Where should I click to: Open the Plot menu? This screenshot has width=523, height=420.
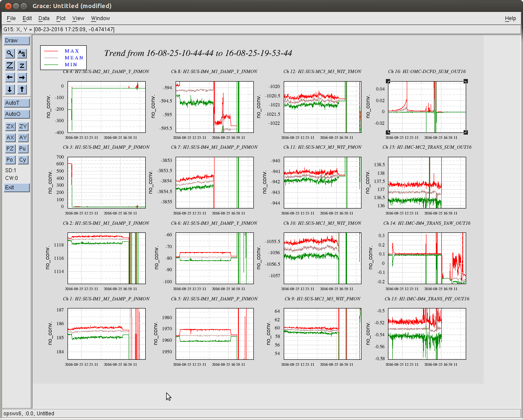(x=61, y=18)
